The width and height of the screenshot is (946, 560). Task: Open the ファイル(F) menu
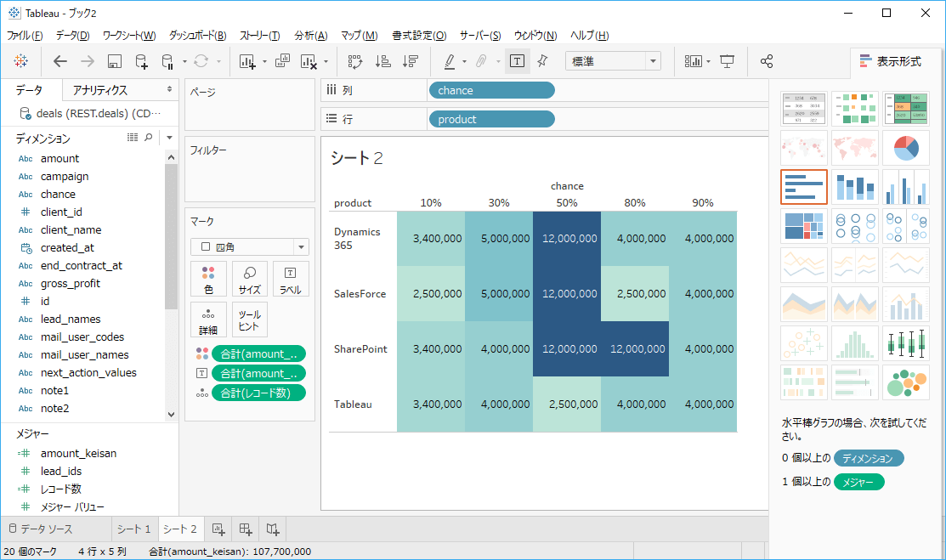[x=25, y=35]
